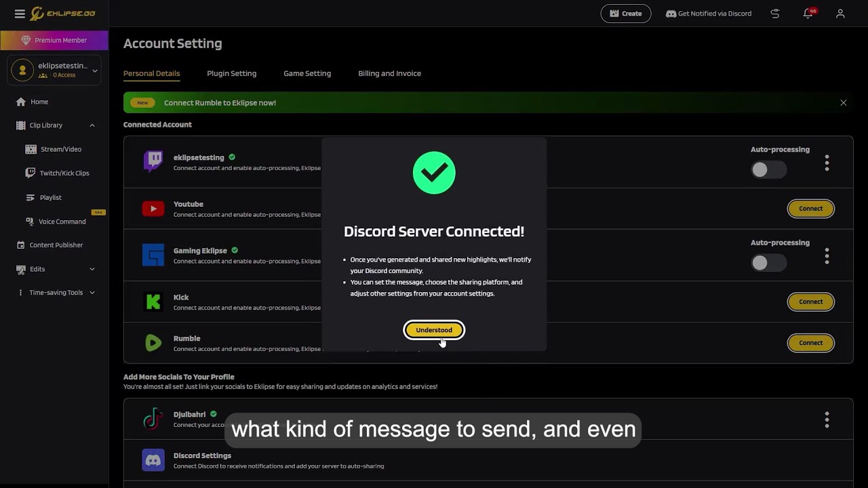
Task: Click the Kick platform icon
Action: tap(153, 302)
